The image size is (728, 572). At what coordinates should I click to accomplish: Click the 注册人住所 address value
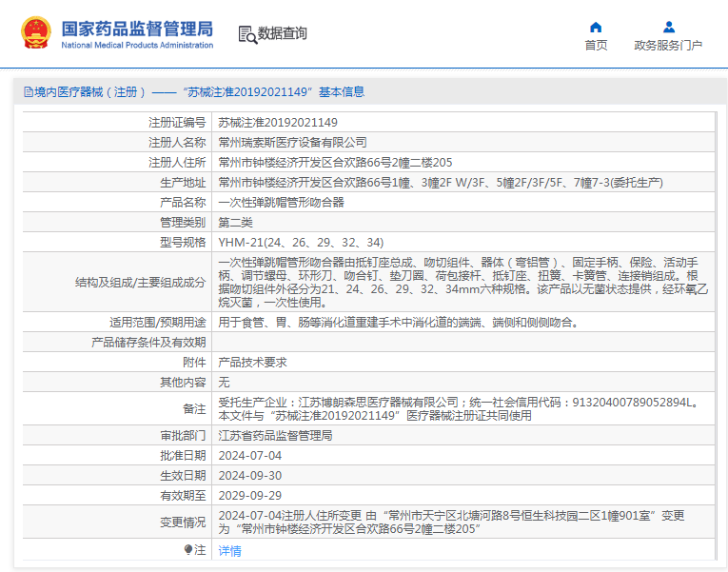pyautogui.click(x=335, y=163)
